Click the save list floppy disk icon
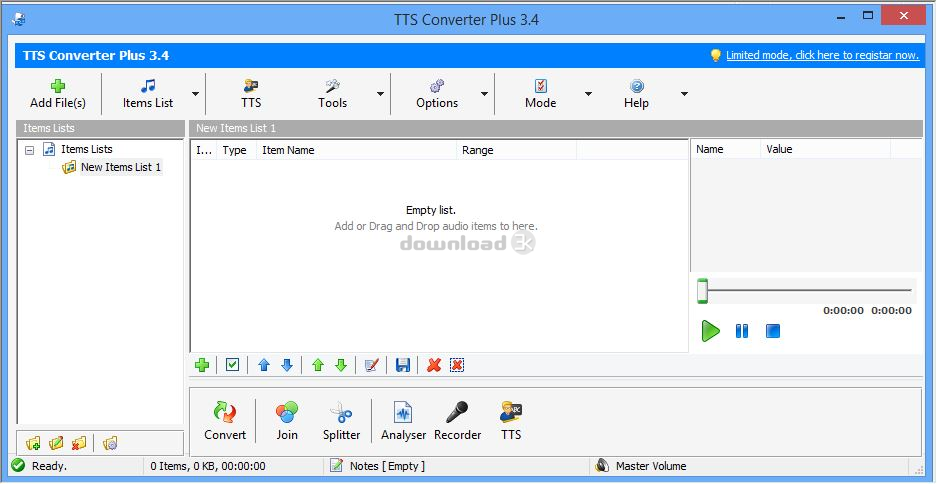 pos(403,365)
